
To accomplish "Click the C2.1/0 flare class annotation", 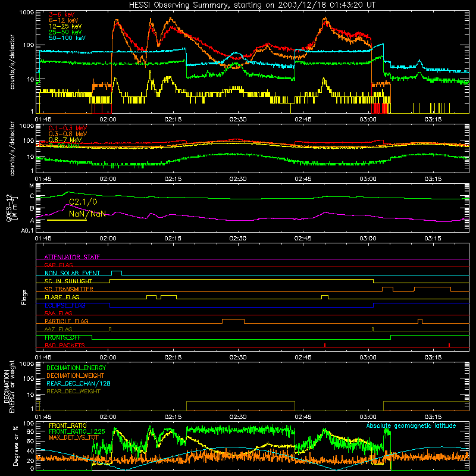I will (x=83, y=202).
